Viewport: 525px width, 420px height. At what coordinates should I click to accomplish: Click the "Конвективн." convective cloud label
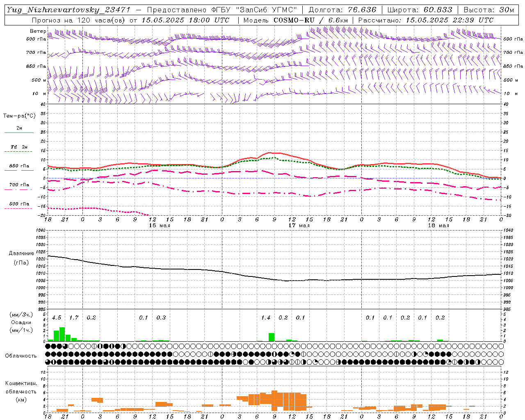(21, 383)
